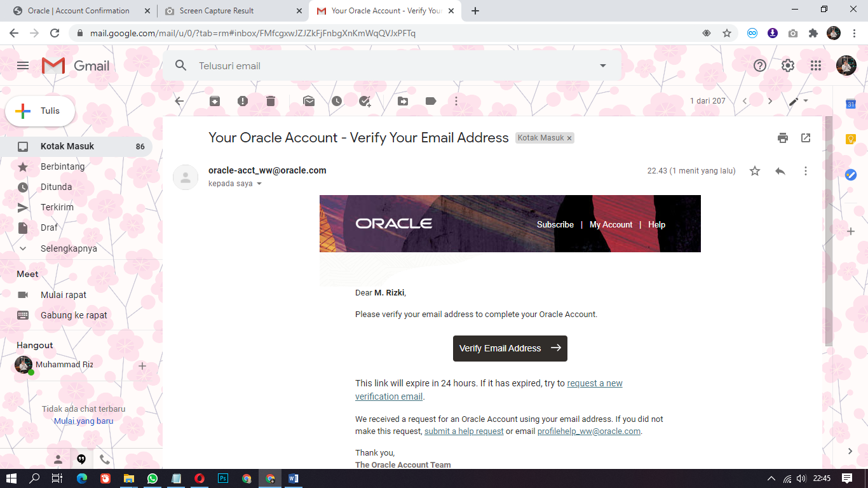Snooze this email with clock icon
This screenshot has height=488, width=868.
pyautogui.click(x=337, y=101)
